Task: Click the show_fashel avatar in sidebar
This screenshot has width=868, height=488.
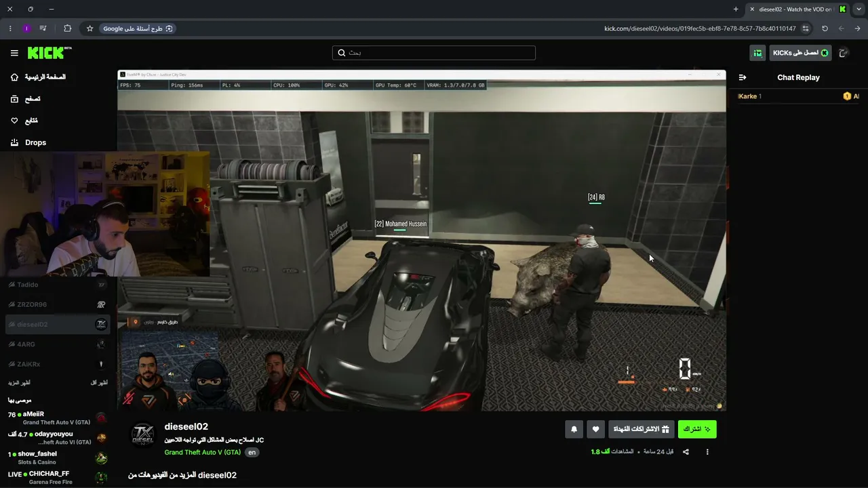Action: pos(101,458)
